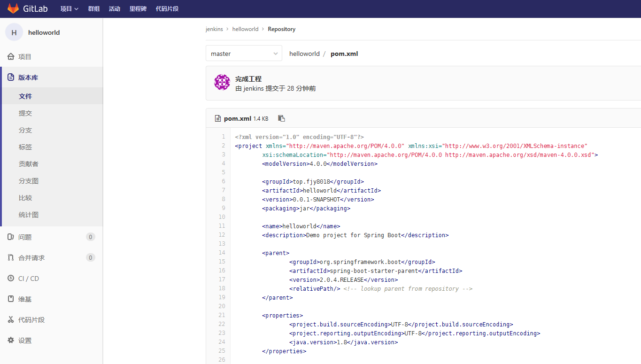Click the 代码片段 scissors icon in sidebar
Image resolution: width=641 pixels, height=364 pixels.
[x=11, y=320]
